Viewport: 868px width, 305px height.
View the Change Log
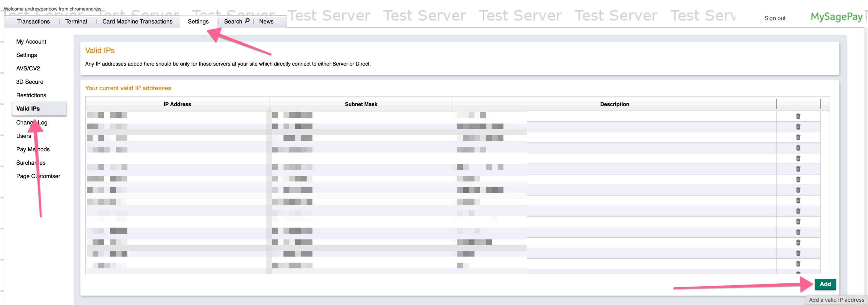click(x=32, y=122)
